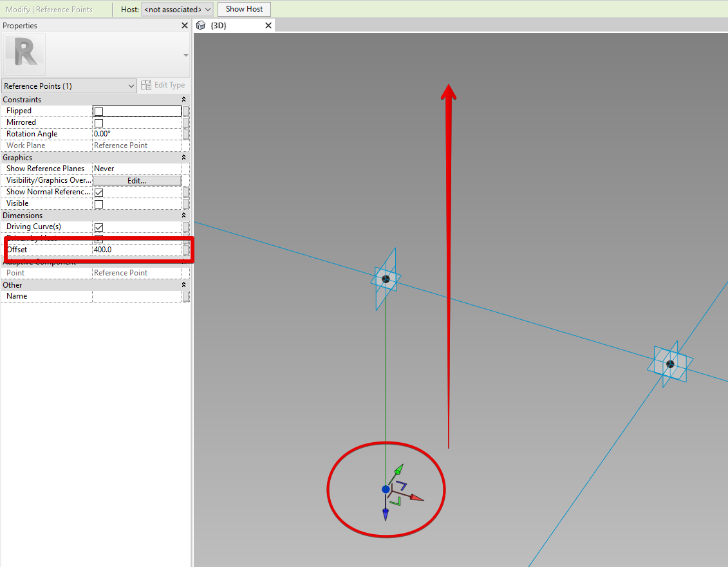This screenshot has height=567, width=728.
Task: Select the blue selected reference point
Action: 386,489
